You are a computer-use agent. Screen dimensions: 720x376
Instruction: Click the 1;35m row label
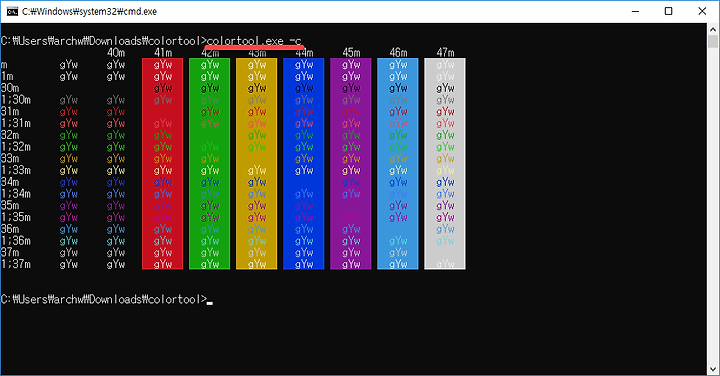click(x=16, y=217)
